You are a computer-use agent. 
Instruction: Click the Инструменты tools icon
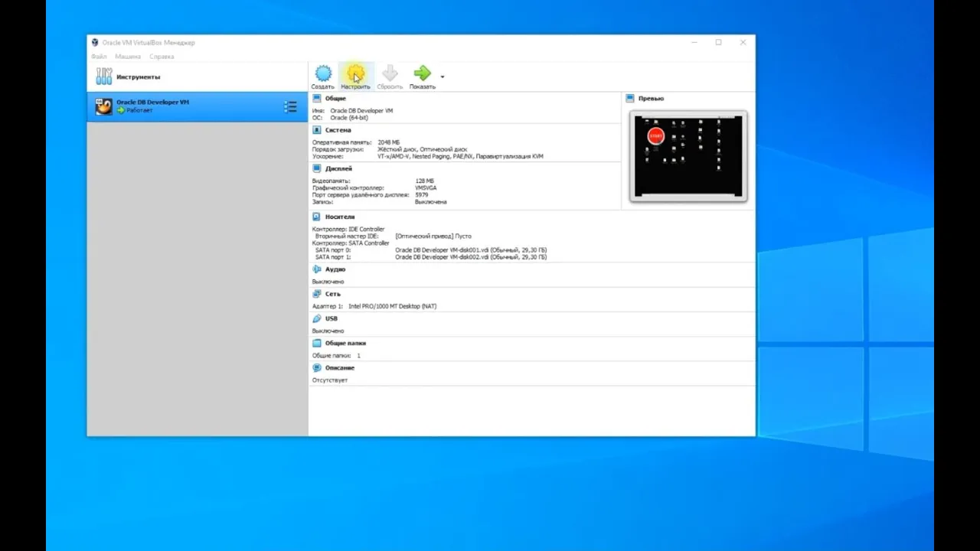(x=103, y=77)
